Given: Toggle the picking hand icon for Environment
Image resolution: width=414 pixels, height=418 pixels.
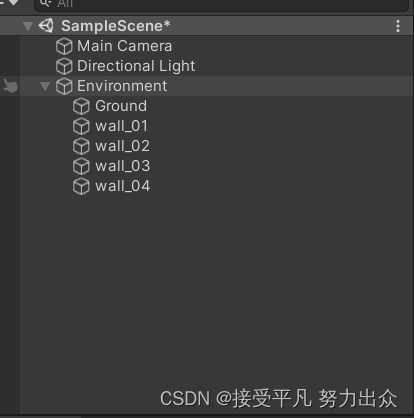Looking at the screenshot, I should 10,86.
